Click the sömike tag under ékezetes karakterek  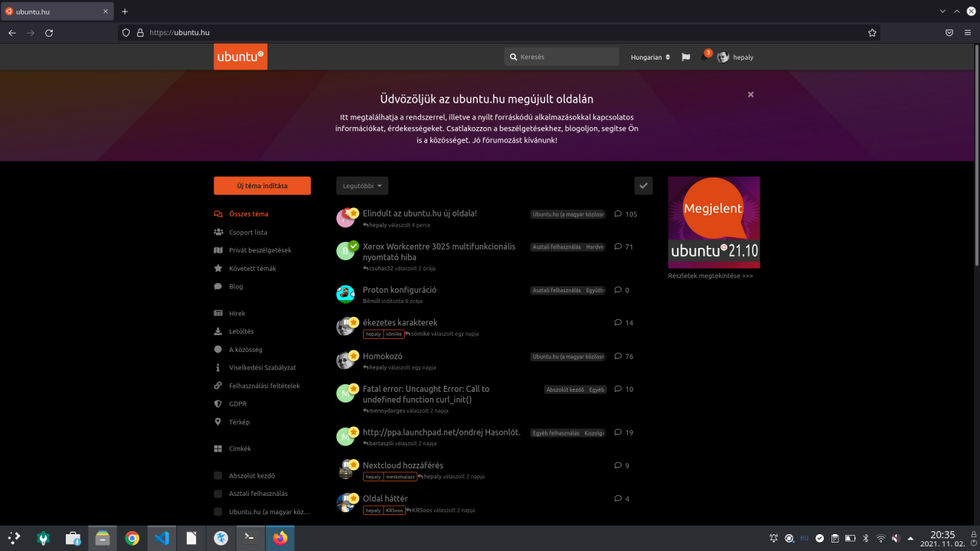pos(394,334)
